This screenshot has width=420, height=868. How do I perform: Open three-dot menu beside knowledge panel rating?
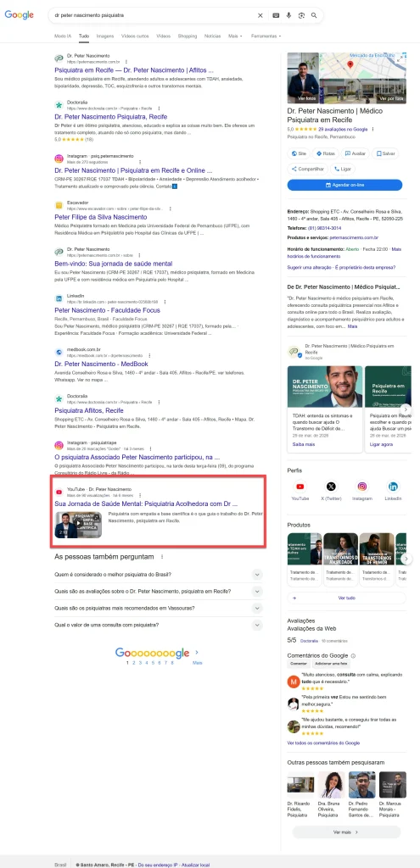pyautogui.click(x=372, y=129)
